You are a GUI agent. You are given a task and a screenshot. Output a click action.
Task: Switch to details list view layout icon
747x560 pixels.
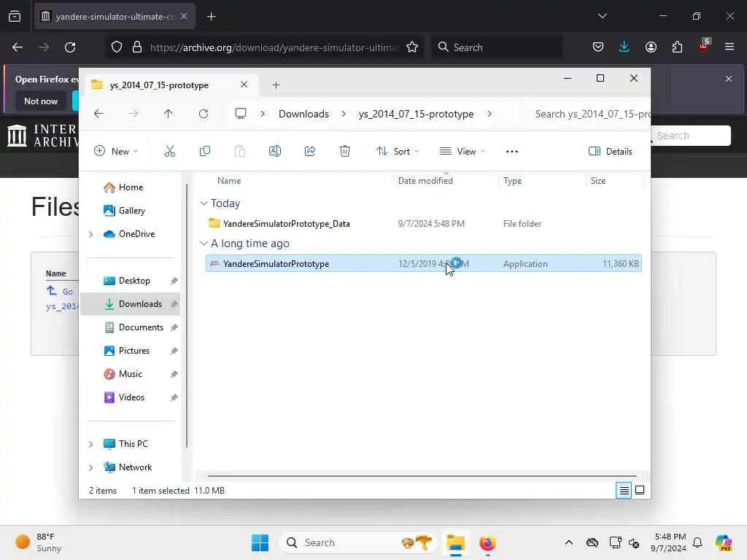[x=624, y=490]
